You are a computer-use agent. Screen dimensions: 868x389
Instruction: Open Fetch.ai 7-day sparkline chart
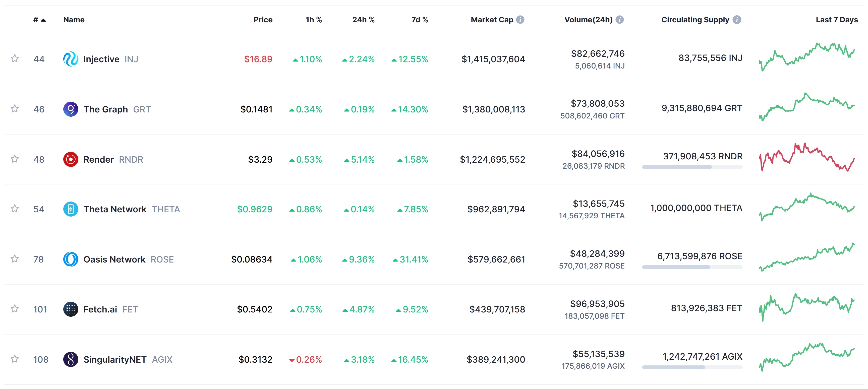pos(806,307)
